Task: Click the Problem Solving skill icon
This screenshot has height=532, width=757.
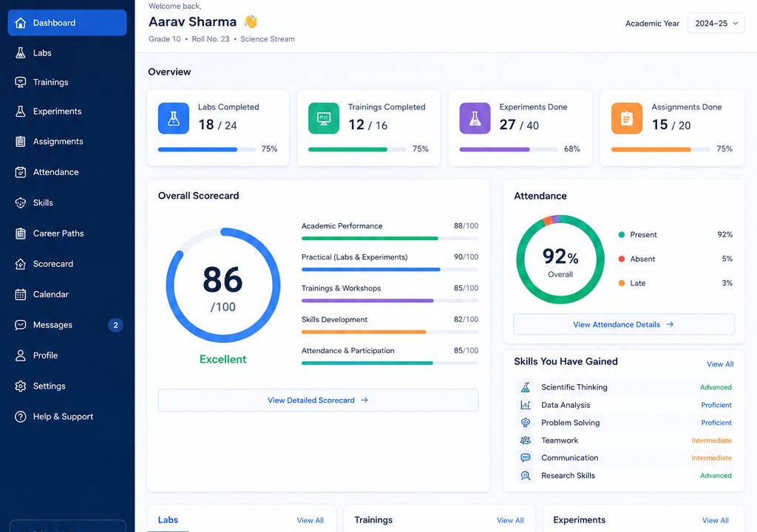Action: pos(526,423)
